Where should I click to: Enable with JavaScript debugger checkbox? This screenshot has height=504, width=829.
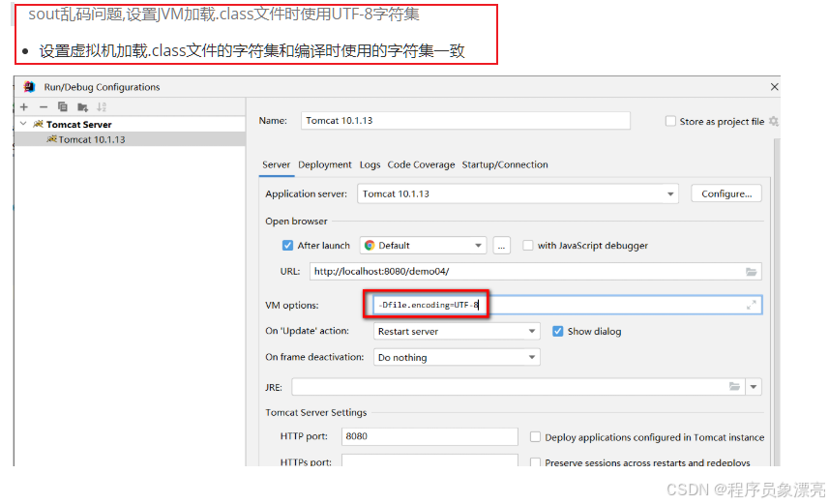click(527, 246)
